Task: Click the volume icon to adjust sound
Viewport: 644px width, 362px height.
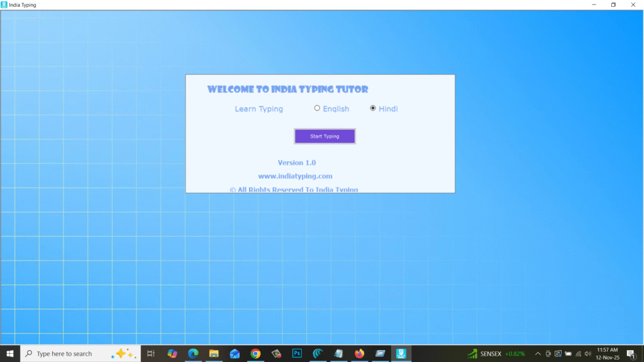Action: [587, 353]
